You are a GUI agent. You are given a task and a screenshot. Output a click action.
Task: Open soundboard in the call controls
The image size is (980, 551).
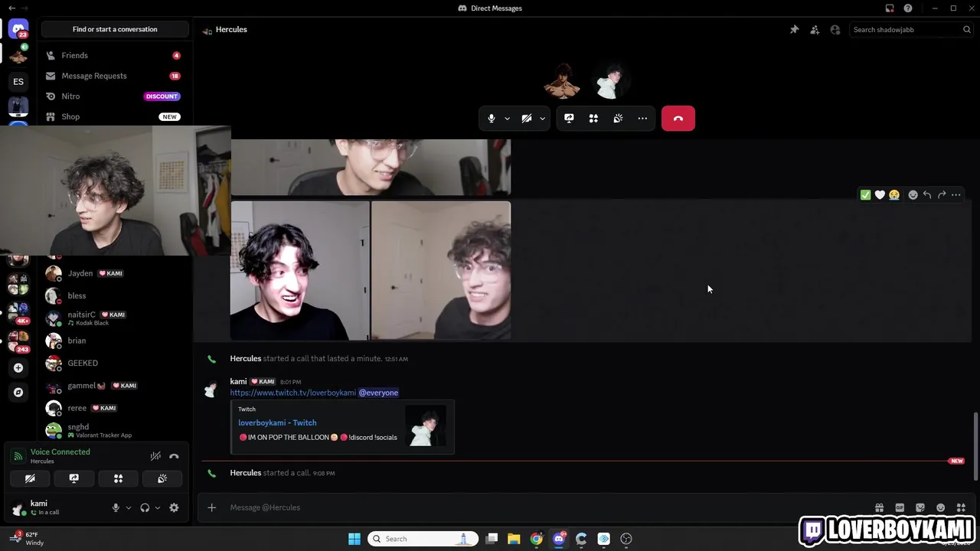[618, 119]
